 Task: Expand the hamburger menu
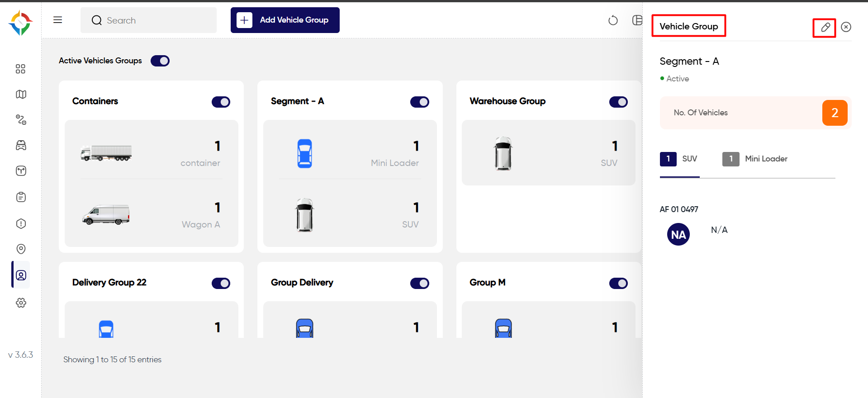pyautogui.click(x=58, y=20)
